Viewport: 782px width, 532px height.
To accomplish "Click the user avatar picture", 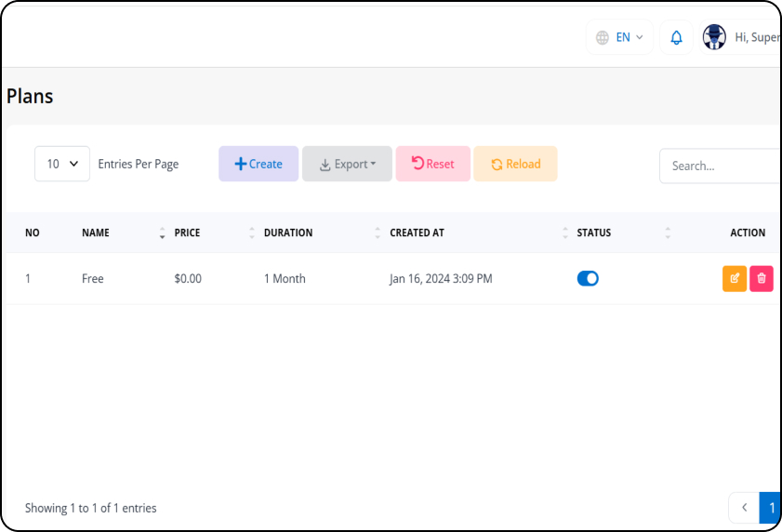I will 714,37.
